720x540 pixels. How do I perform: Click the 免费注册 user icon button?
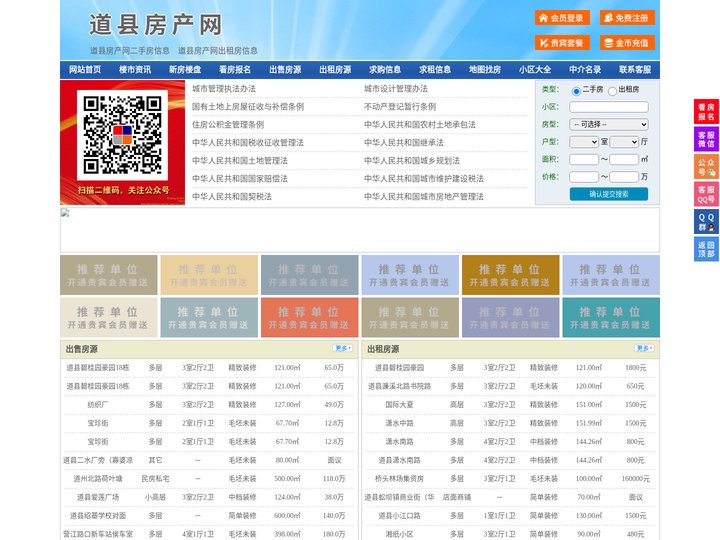coord(627,18)
